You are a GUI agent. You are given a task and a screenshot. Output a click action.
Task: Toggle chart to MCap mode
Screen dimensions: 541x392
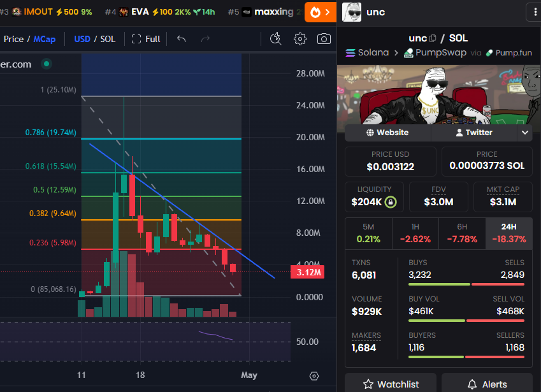(44, 39)
